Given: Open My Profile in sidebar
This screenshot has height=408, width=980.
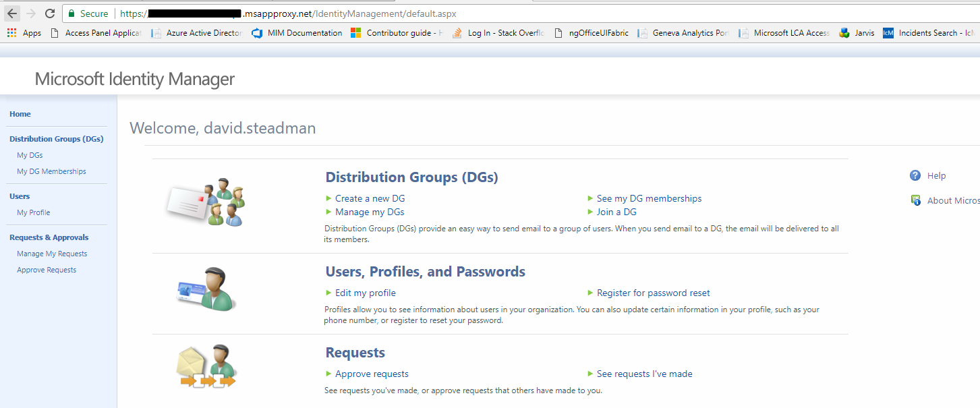Looking at the screenshot, I should pos(34,212).
